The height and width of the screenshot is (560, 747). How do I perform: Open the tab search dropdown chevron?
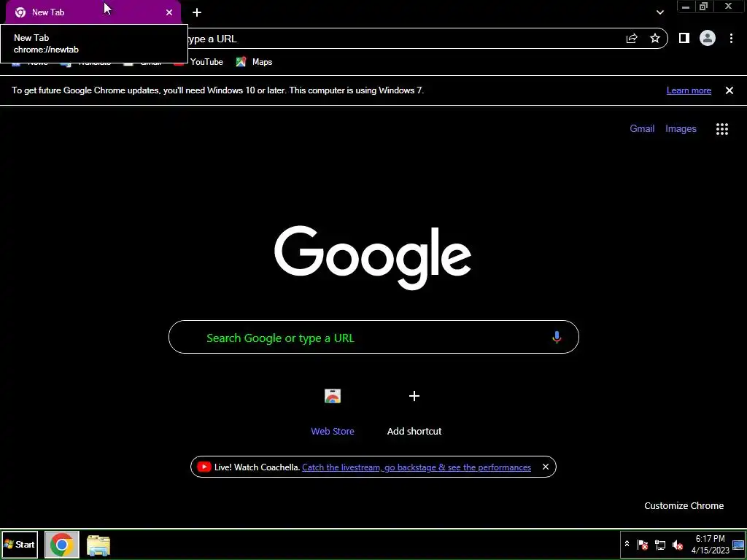659,12
